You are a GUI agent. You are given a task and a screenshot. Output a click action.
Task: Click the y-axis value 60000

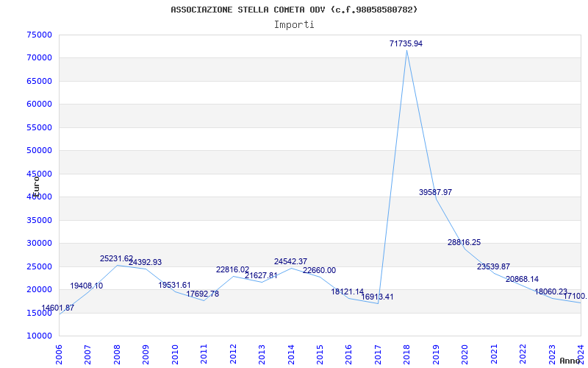click(40, 105)
